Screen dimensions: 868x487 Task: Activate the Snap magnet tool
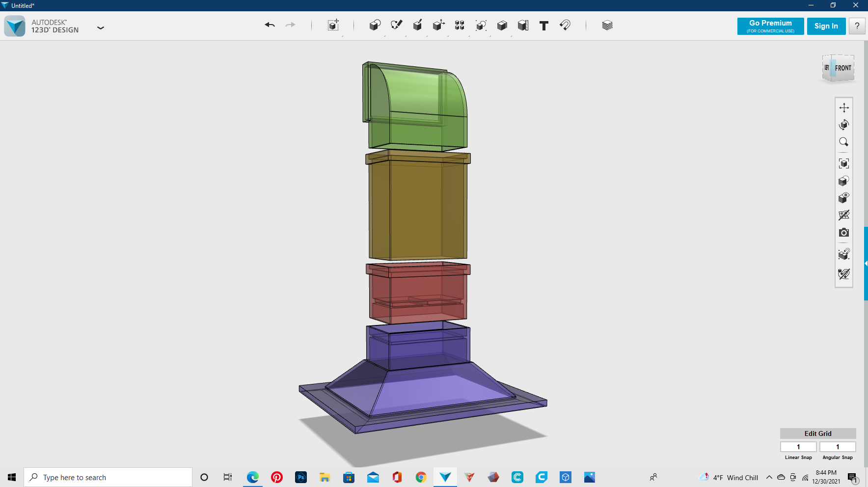[x=565, y=25]
